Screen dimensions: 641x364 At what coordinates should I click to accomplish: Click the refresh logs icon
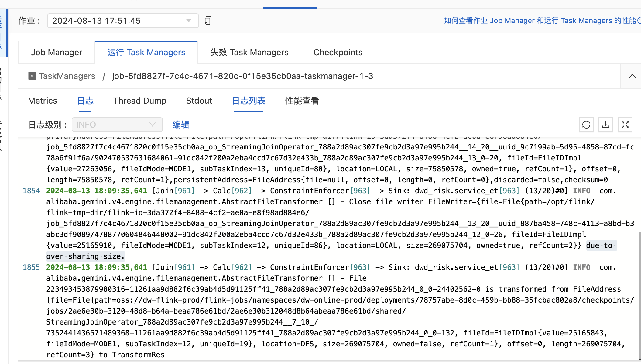tap(586, 125)
